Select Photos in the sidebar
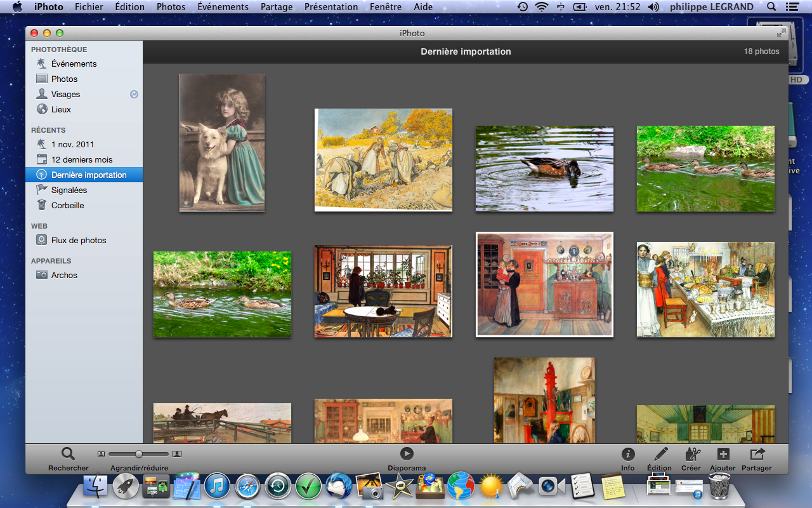 coord(64,79)
